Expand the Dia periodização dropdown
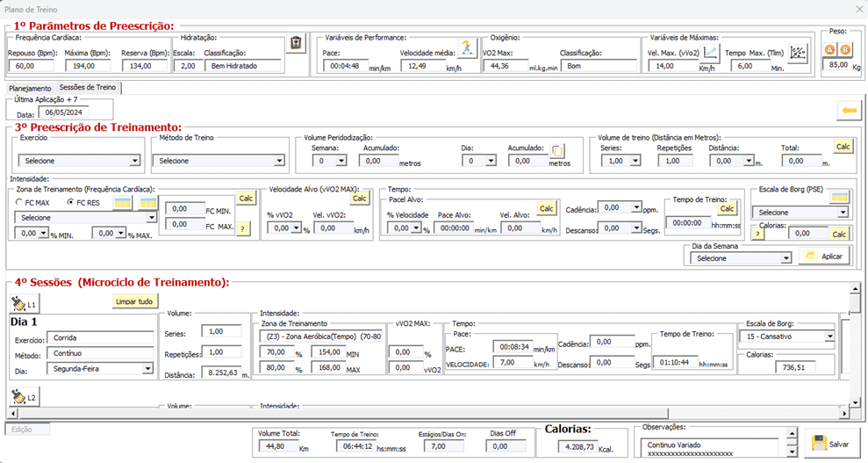 point(491,161)
